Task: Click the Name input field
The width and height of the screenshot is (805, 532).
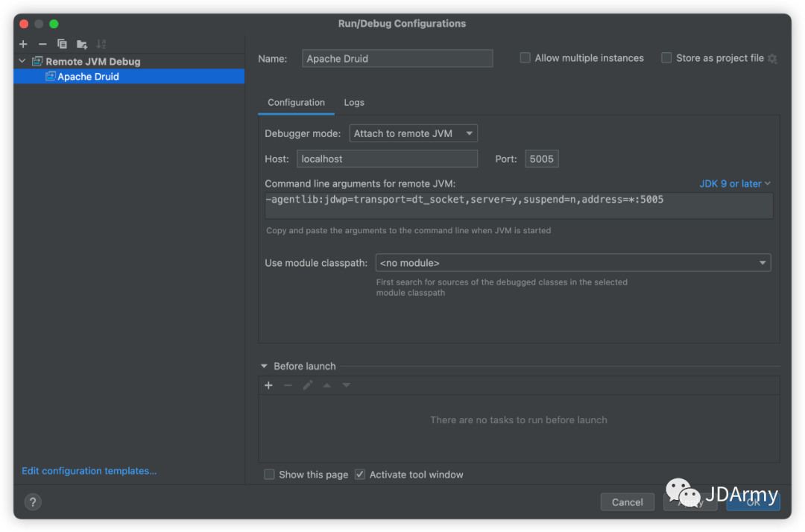Action: click(x=397, y=58)
